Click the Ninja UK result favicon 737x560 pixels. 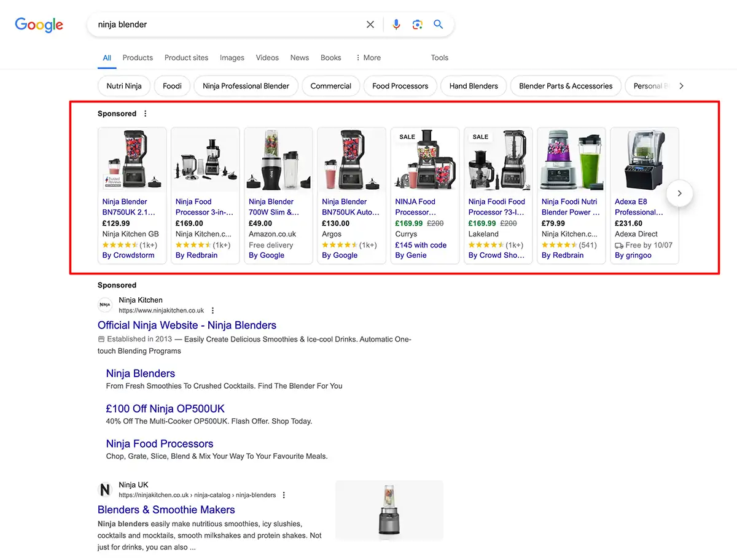pyautogui.click(x=105, y=489)
